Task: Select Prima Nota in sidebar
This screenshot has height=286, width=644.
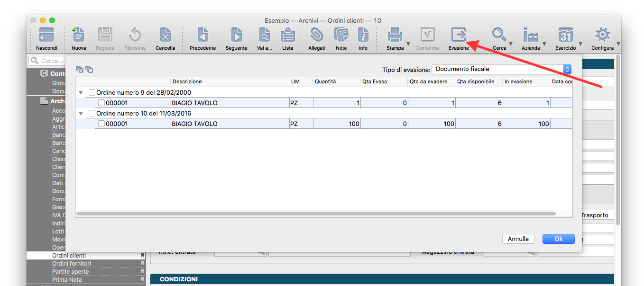Action: [66, 280]
